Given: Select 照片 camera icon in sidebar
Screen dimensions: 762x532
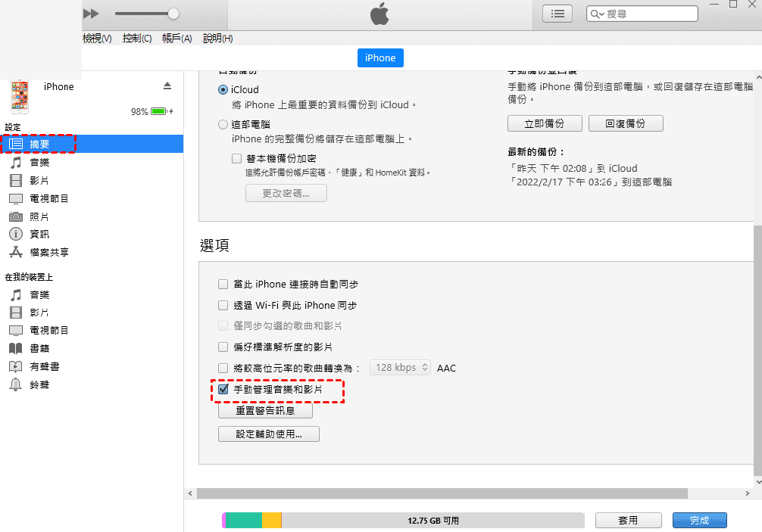Looking at the screenshot, I should coord(16,216).
